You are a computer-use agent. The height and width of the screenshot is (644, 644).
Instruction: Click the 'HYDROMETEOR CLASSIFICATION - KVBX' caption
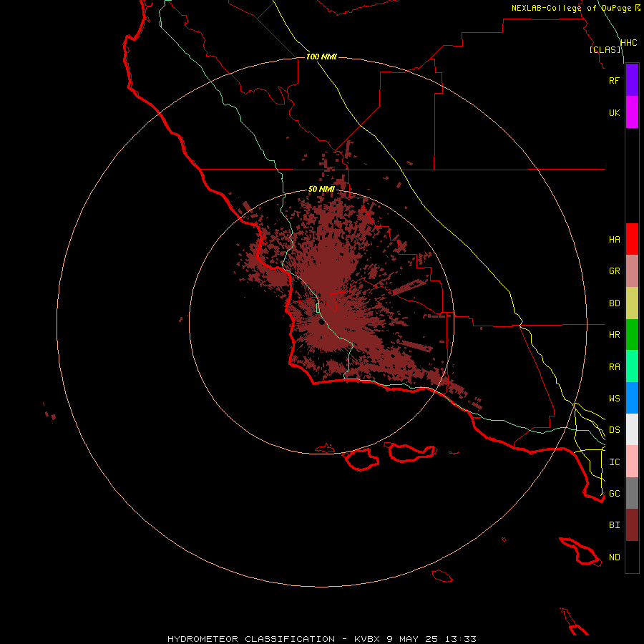pos(275,639)
